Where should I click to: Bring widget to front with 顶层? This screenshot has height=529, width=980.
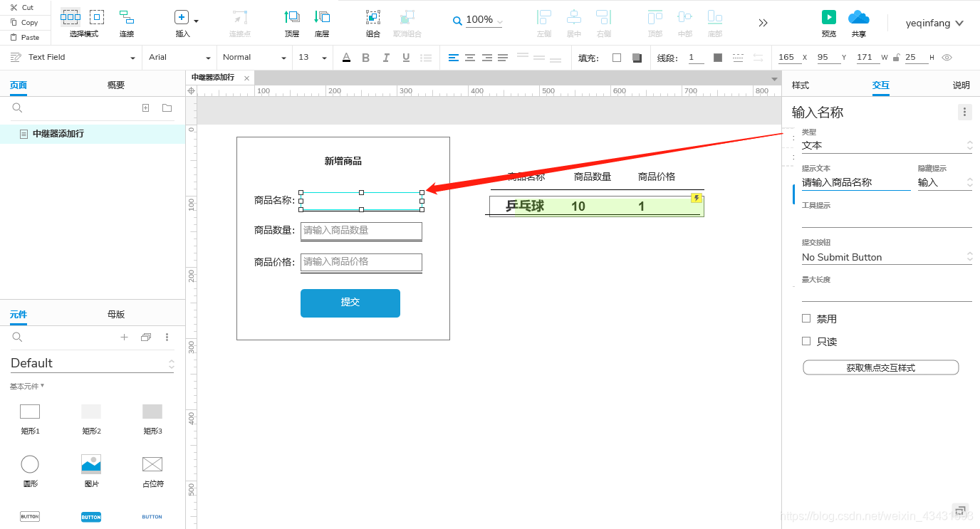point(292,23)
